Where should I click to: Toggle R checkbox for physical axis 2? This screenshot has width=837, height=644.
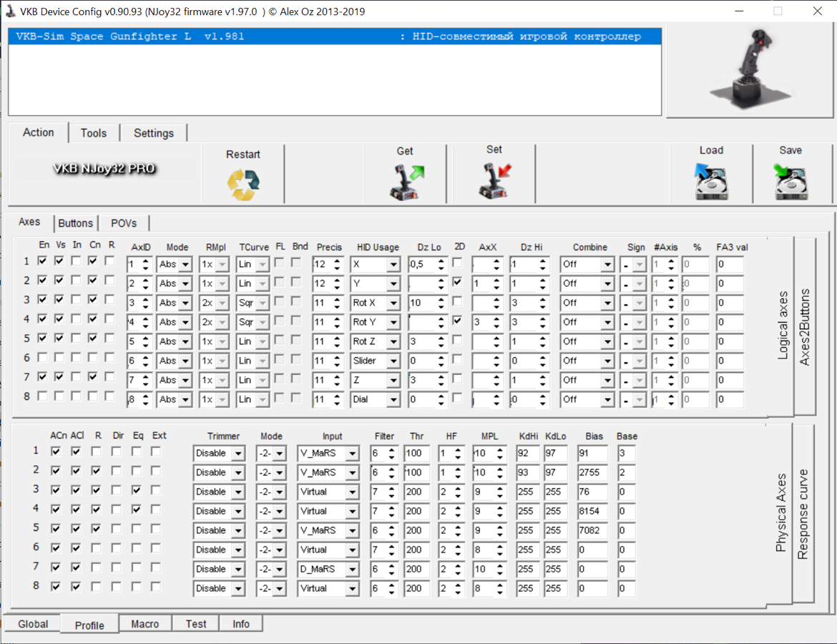[96, 470]
